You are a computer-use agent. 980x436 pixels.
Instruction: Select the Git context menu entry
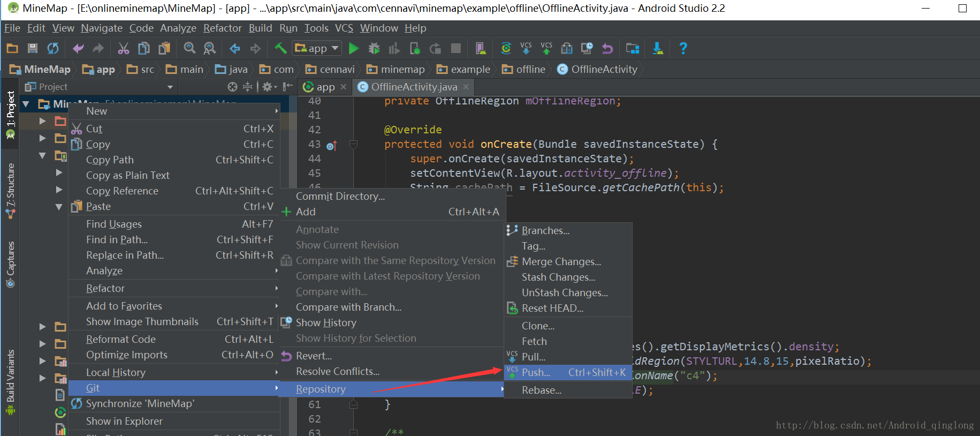coord(174,388)
